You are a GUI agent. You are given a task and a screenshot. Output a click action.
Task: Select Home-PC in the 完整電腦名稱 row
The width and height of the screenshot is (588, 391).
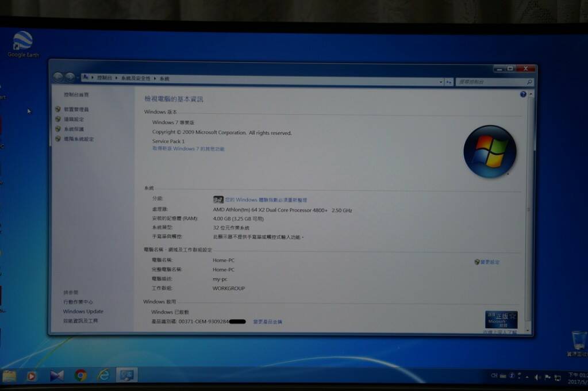click(x=224, y=270)
